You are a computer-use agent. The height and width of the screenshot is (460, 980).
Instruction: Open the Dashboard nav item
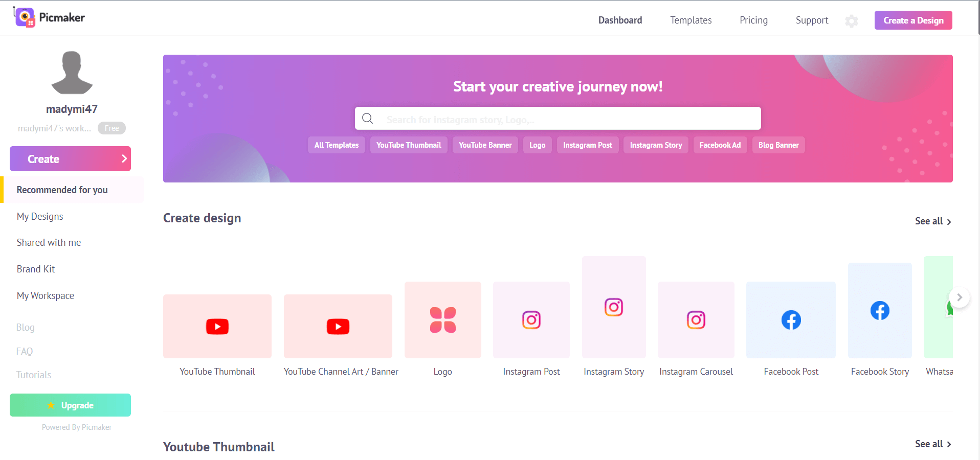(x=620, y=20)
